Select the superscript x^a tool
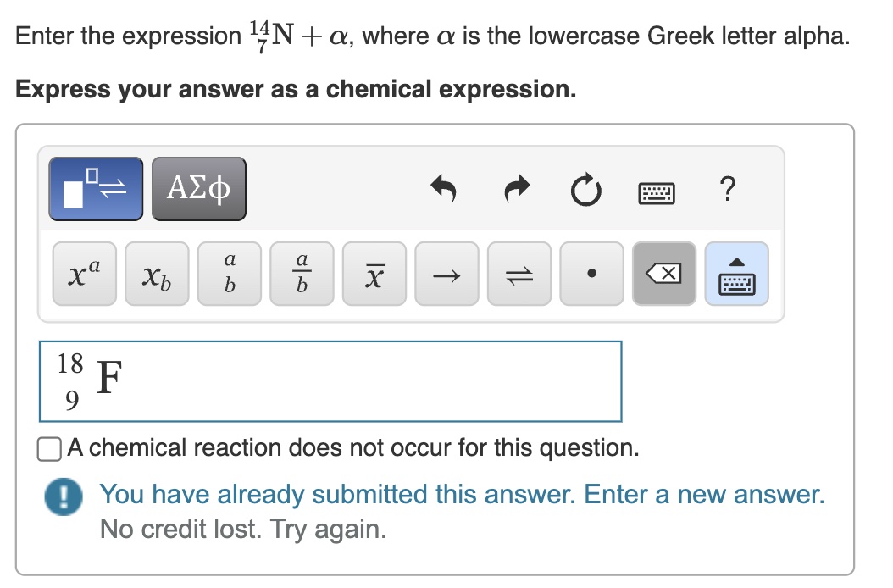 click(83, 273)
